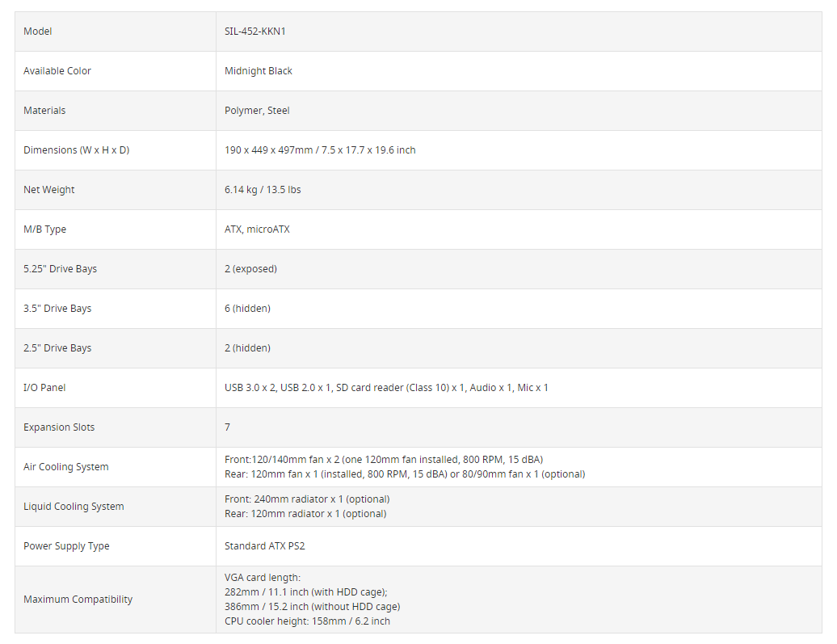Click the ATX, microATX value
The width and height of the screenshot is (837, 644).
257,229
